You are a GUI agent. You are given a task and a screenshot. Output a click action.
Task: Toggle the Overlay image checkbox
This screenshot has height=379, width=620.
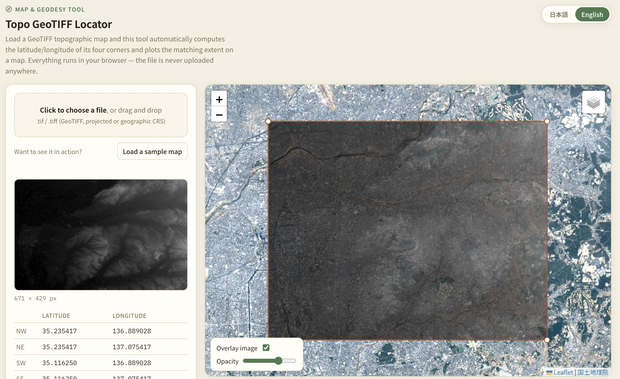point(266,348)
